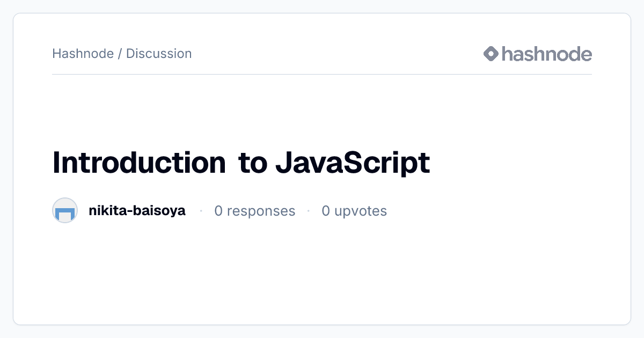Open nikita-baisoya's round avatar image
This screenshot has height=338, width=644.
[65, 211]
